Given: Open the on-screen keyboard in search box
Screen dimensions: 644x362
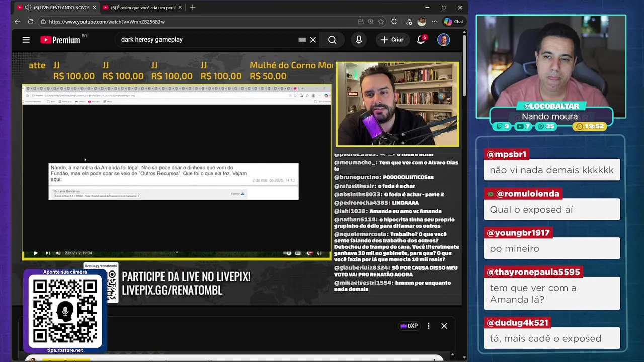Looking at the screenshot, I should 302,40.
